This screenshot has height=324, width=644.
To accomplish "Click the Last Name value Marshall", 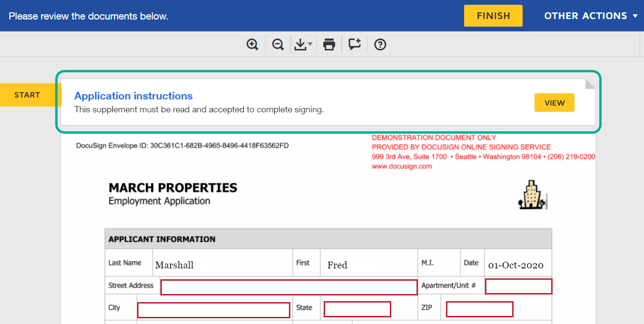I will 174,265.
